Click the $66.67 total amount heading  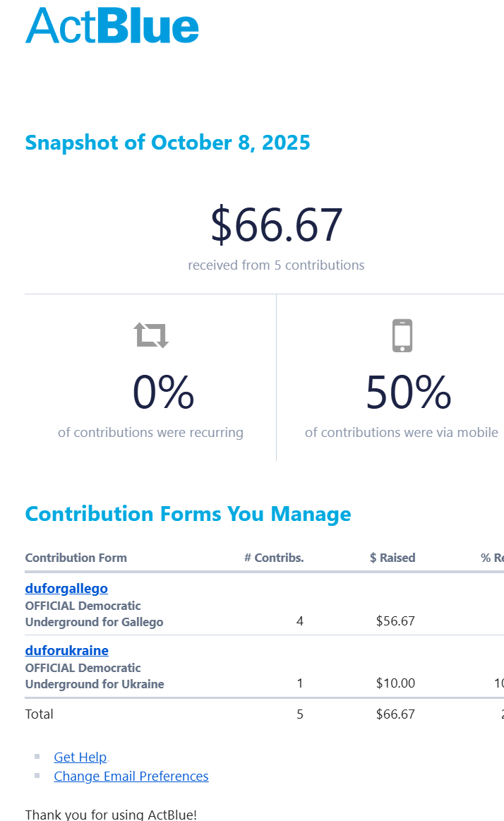click(x=276, y=225)
